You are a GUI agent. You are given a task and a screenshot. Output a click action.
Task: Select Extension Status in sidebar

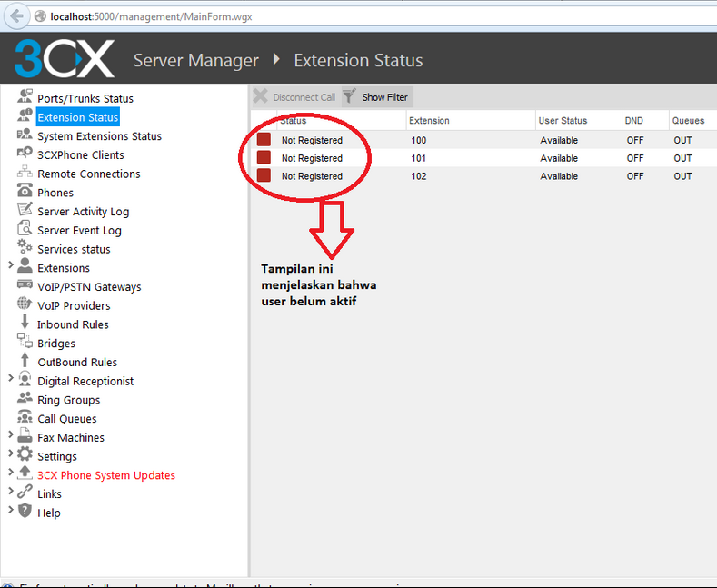point(78,117)
